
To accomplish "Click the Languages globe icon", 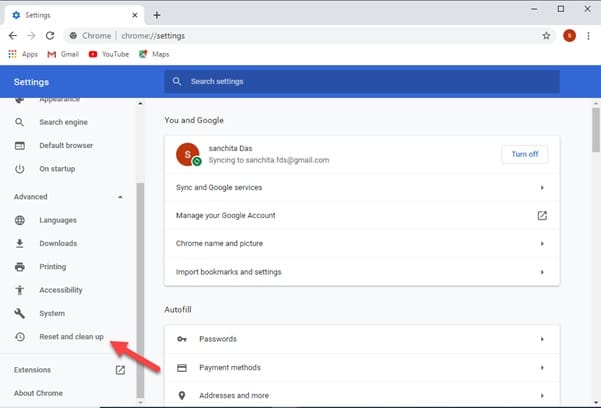I will point(20,220).
